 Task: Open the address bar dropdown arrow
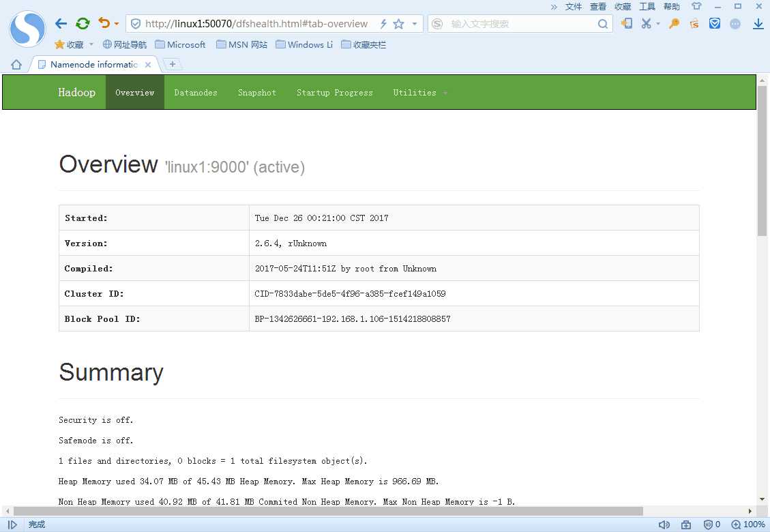tap(415, 24)
